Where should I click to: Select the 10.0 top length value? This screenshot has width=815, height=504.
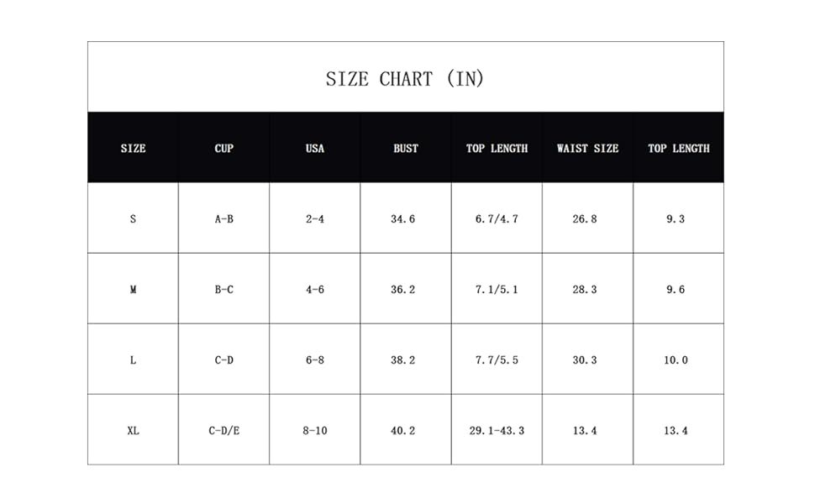click(676, 360)
